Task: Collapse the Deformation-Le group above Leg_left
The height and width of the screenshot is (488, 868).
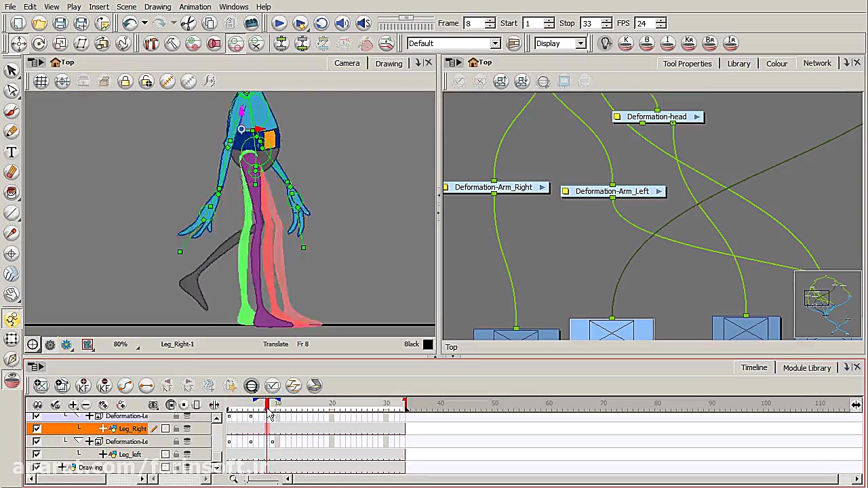Action: [x=77, y=441]
